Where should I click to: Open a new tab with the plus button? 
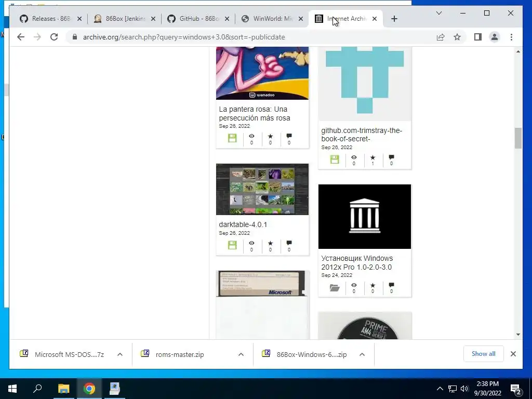tap(394, 19)
